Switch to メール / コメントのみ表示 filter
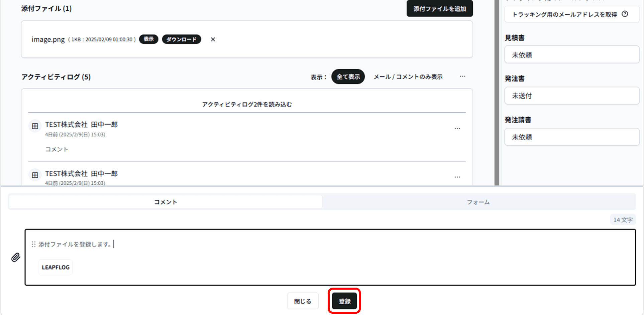 pyautogui.click(x=408, y=77)
